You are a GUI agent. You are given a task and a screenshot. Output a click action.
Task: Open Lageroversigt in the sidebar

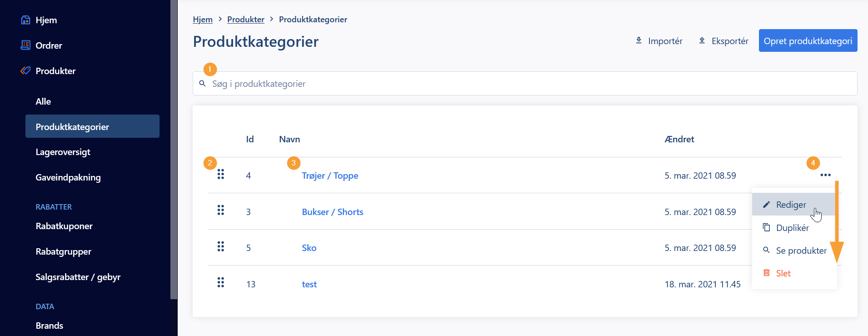pos(63,152)
